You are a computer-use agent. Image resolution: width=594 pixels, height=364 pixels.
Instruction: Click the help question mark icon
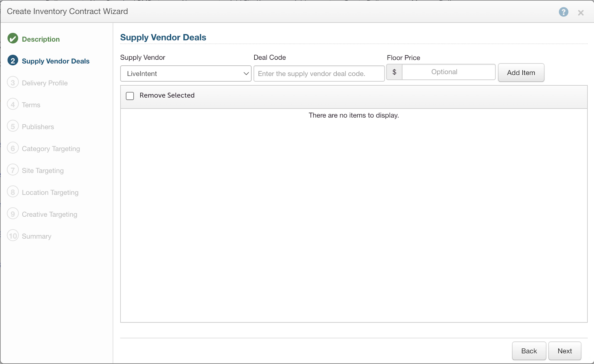563,12
